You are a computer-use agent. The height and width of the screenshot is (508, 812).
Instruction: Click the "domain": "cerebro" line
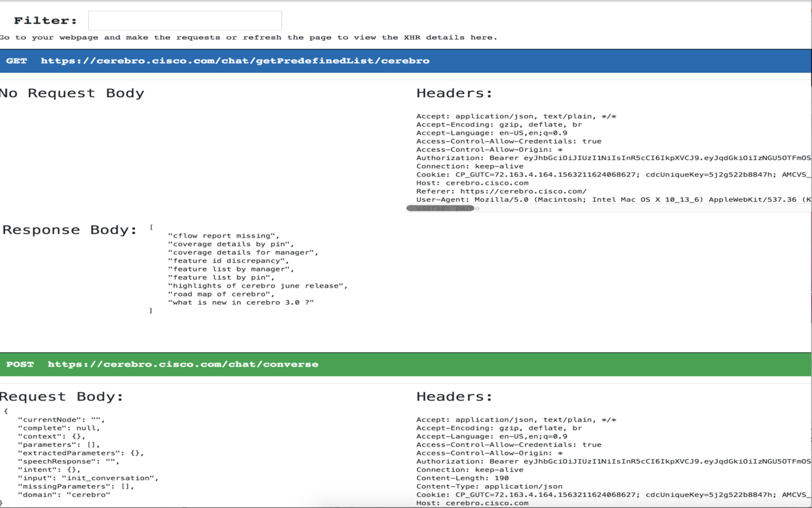pos(64,494)
